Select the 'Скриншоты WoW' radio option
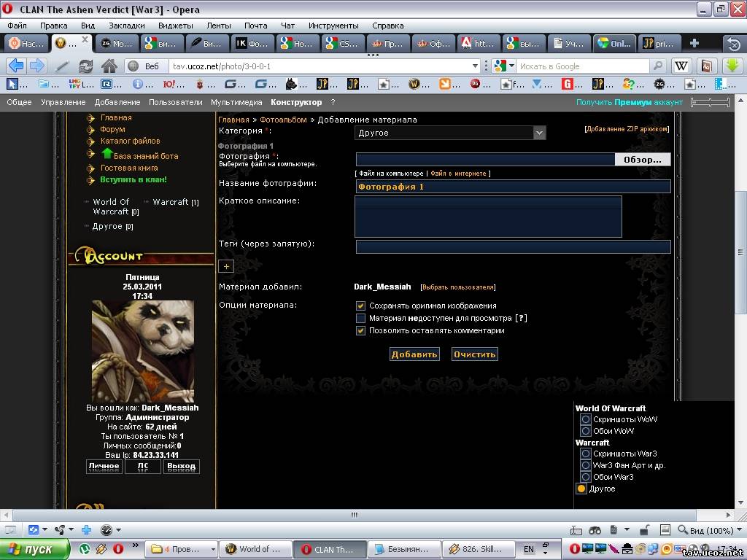Image resolution: width=747 pixels, height=560 pixels. 585,420
